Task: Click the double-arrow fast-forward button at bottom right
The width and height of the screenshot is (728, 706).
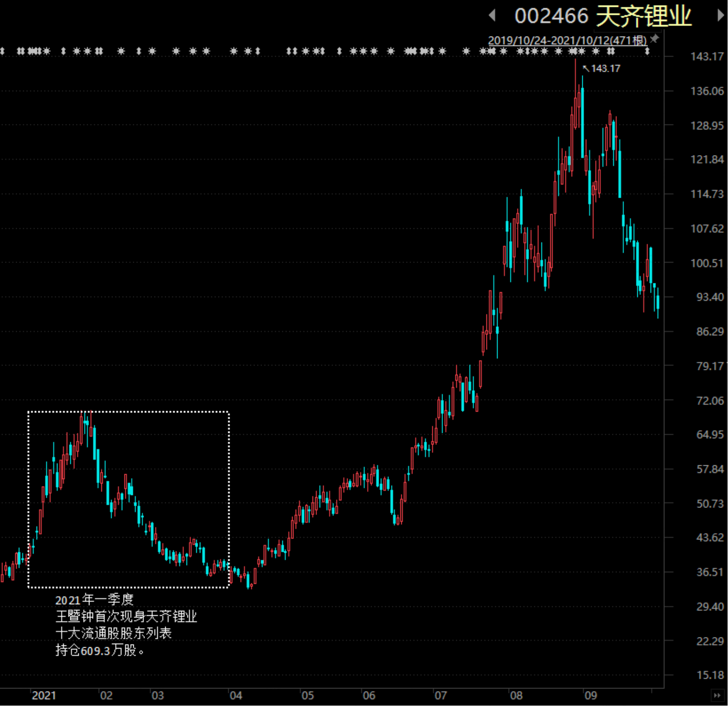Action: [717, 696]
